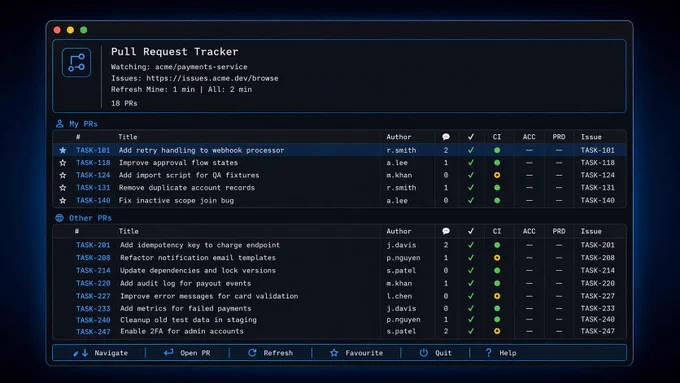The width and height of the screenshot is (680, 383).
Task: Click pending CI status circle for TASK-124
Action: (x=497, y=175)
